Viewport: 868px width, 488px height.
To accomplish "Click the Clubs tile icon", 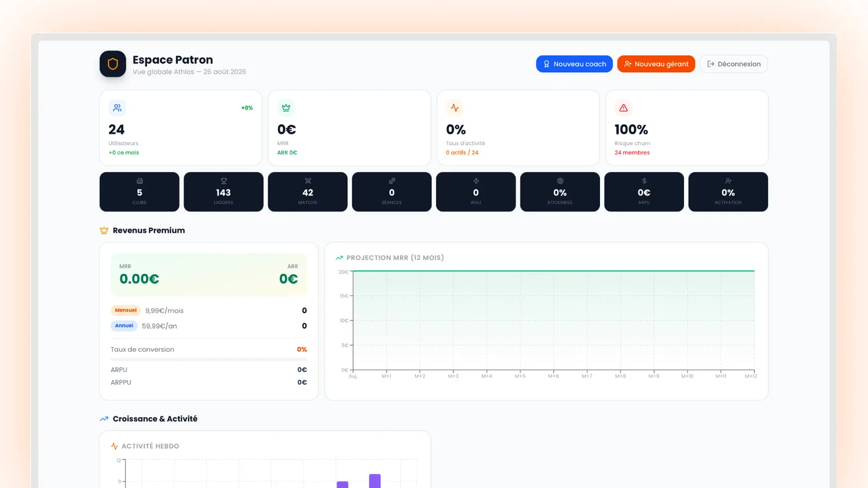I will (x=139, y=181).
